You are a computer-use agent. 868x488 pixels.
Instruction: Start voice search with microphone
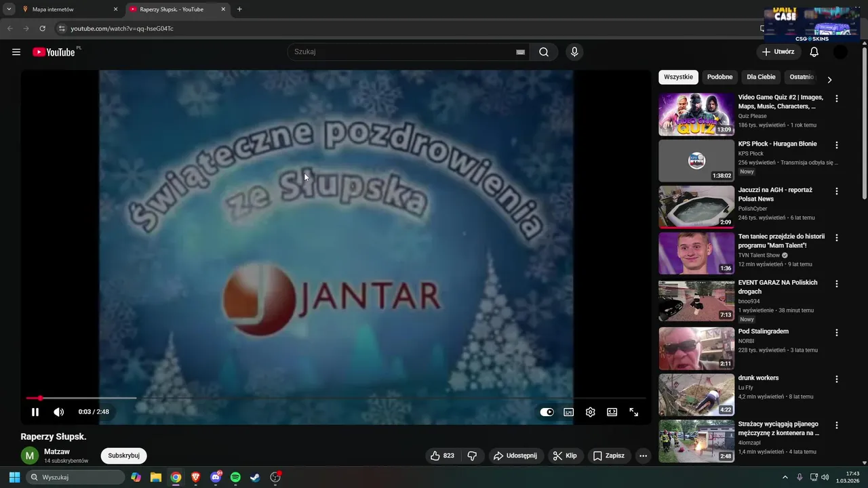pyautogui.click(x=574, y=52)
